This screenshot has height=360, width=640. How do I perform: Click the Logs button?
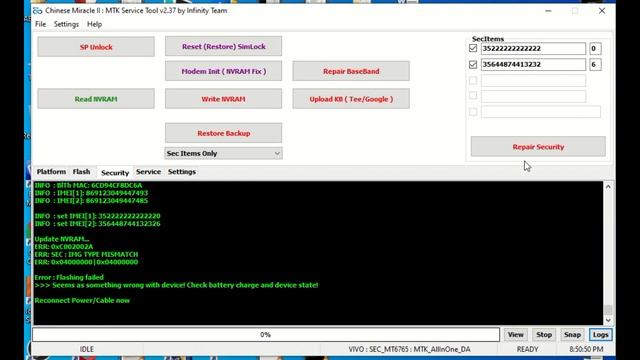(x=600, y=334)
